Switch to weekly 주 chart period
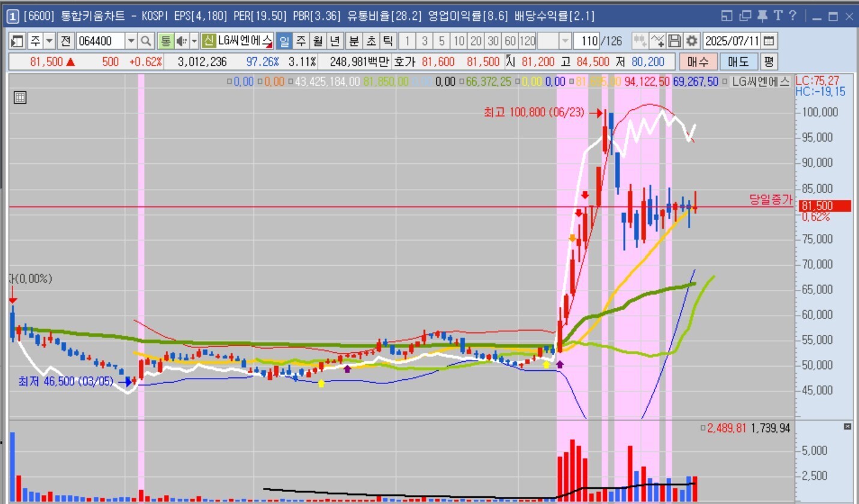 coord(301,41)
